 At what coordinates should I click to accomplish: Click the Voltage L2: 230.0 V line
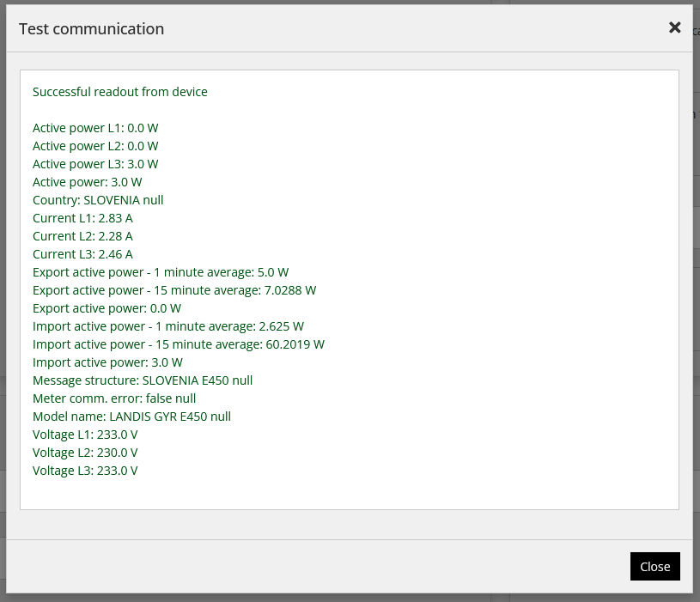pyautogui.click(x=85, y=453)
